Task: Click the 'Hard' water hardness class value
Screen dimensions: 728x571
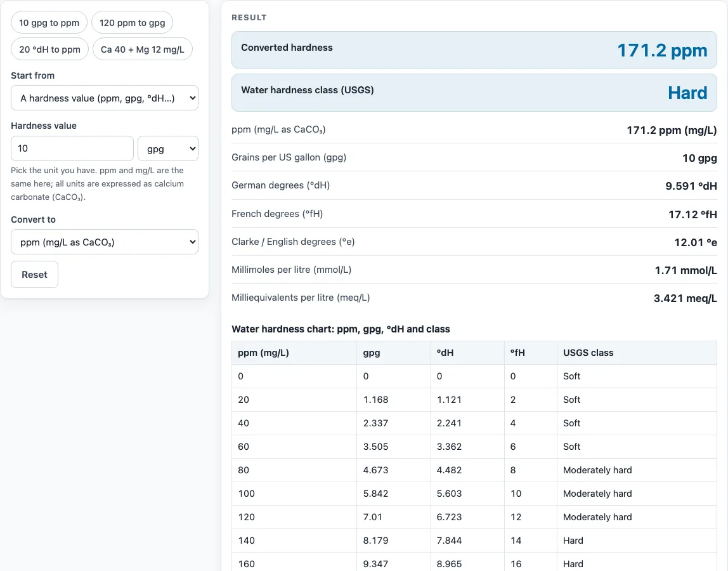Action: pyautogui.click(x=687, y=93)
